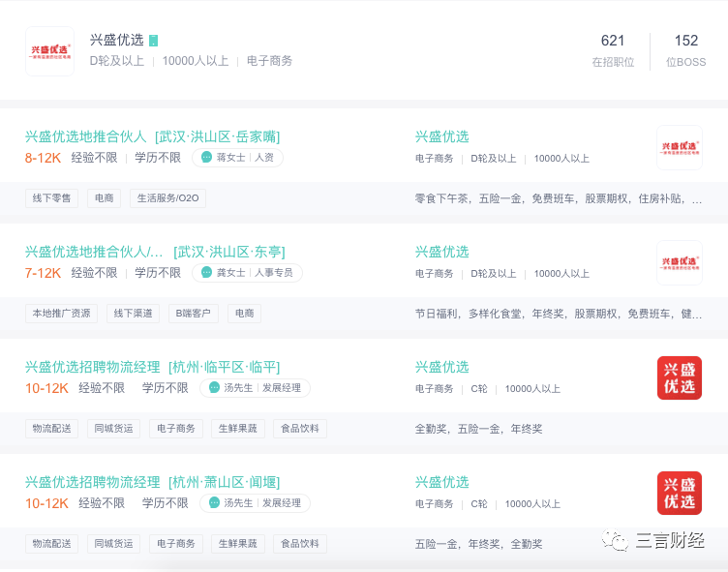728x572 pixels.
Task: Open company link 兴盛优选 in 闻堰 job
Action: [x=442, y=482]
